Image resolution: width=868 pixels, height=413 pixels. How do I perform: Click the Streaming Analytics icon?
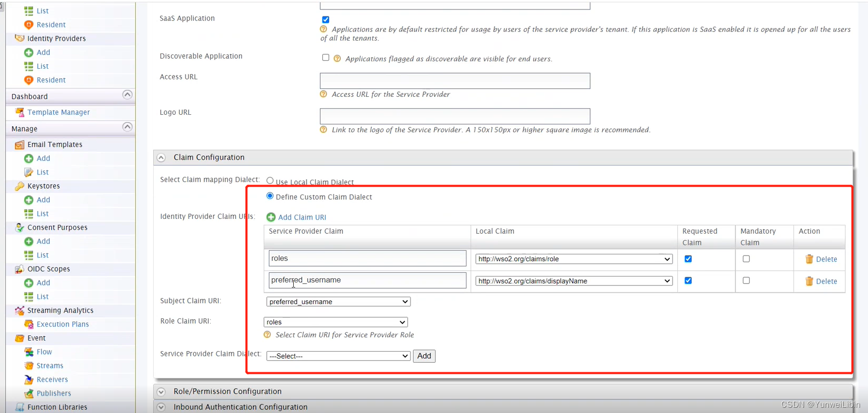[20, 310]
